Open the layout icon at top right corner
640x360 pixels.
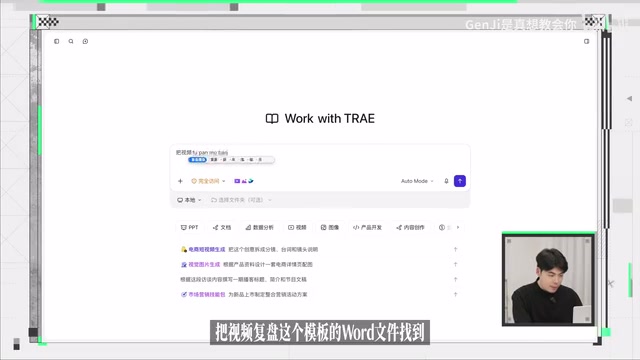pyautogui.click(x=587, y=41)
